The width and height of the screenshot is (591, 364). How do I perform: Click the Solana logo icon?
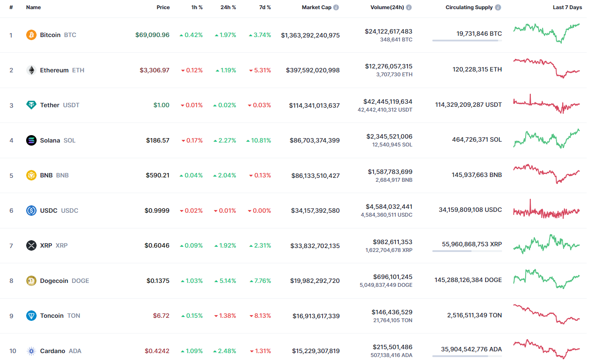[31, 140]
